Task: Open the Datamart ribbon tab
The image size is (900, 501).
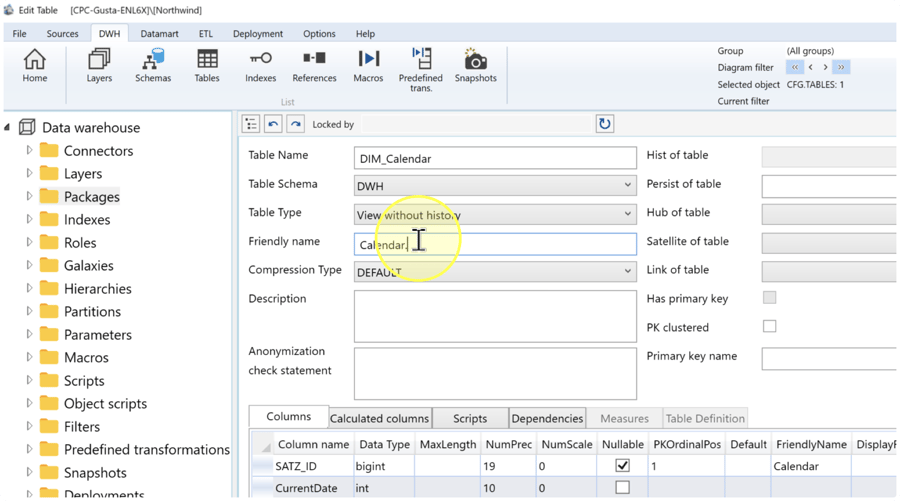Action: point(160,33)
